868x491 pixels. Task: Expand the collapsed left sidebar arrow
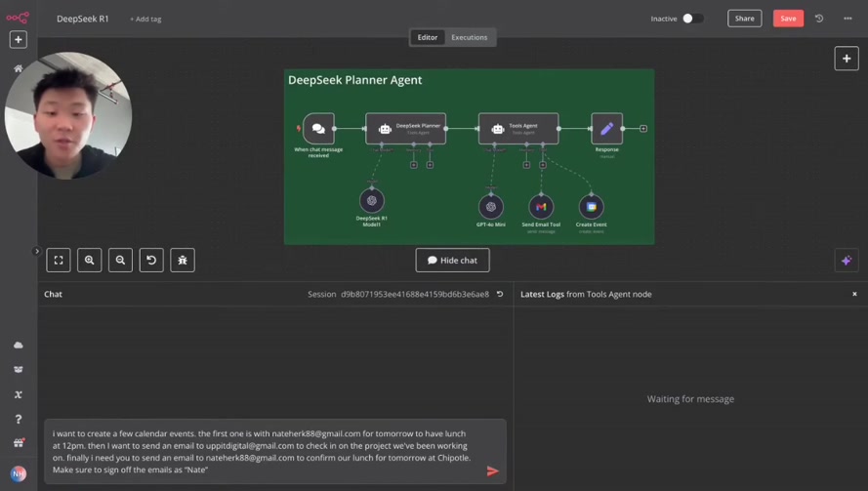click(x=36, y=251)
